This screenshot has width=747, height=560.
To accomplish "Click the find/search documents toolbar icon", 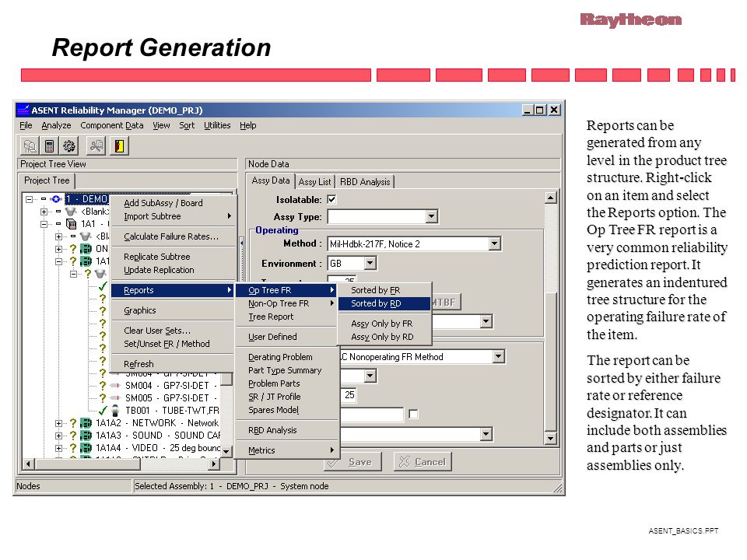I will (x=96, y=145).
